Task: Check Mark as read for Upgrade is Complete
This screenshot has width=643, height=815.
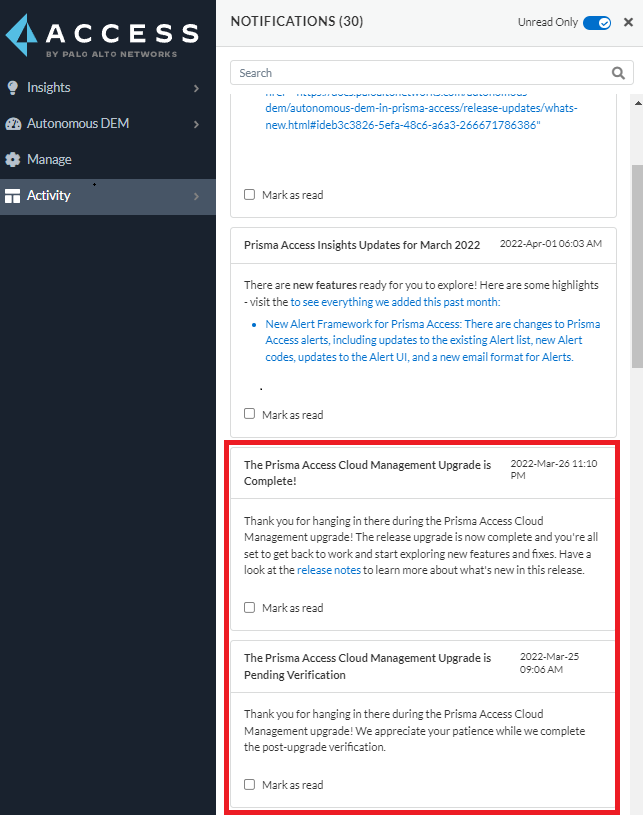Action: tap(250, 608)
